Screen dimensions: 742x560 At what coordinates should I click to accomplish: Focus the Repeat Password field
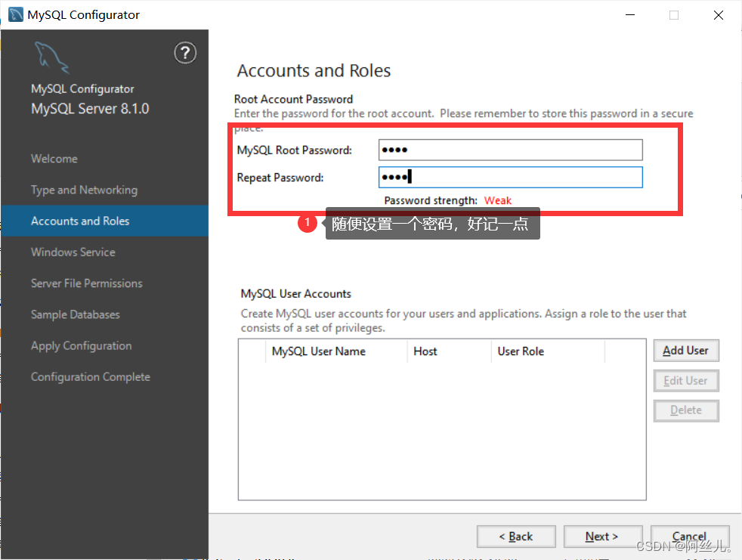(511, 177)
